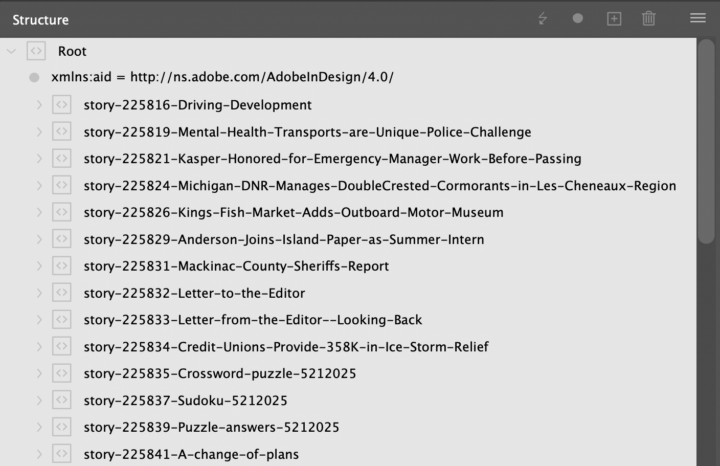Click tag icon of story-225819 row
Screen dimensions: 720x466
[x=62, y=132]
